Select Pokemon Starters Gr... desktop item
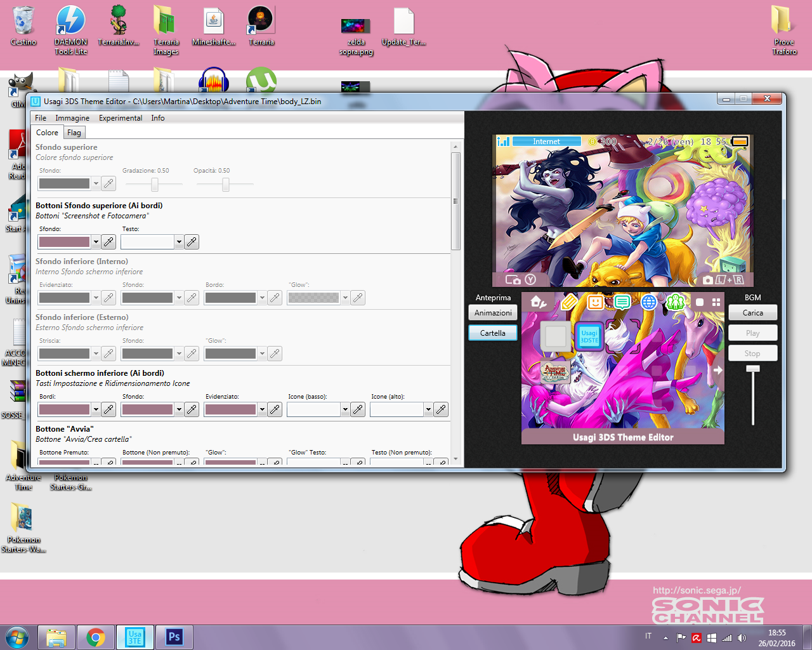The width and height of the screenshot is (812, 650). (x=70, y=482)
